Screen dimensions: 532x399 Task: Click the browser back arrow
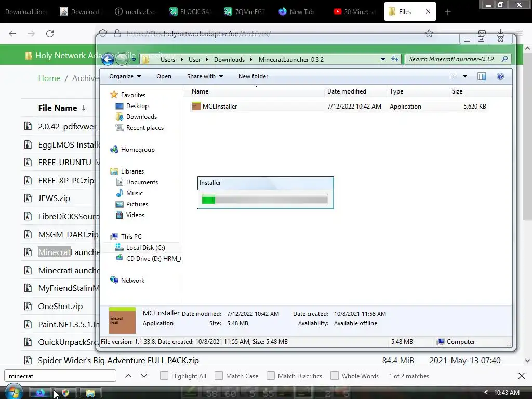[12, 34]
